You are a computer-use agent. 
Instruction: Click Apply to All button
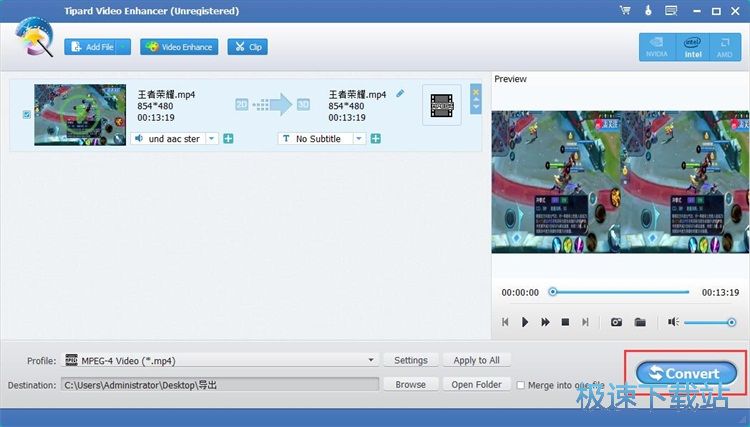pos(476,360)
